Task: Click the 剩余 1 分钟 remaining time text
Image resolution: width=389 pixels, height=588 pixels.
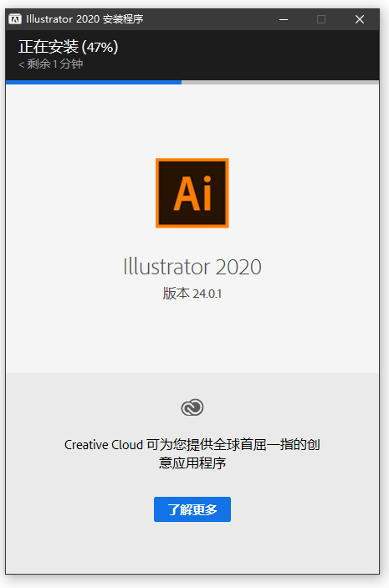Action: tap(54, 64)
